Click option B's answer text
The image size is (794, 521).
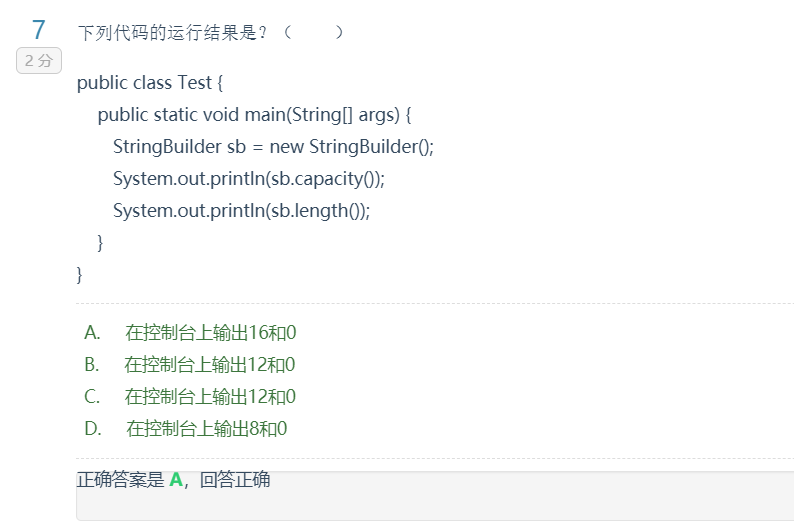click(210, 365)
